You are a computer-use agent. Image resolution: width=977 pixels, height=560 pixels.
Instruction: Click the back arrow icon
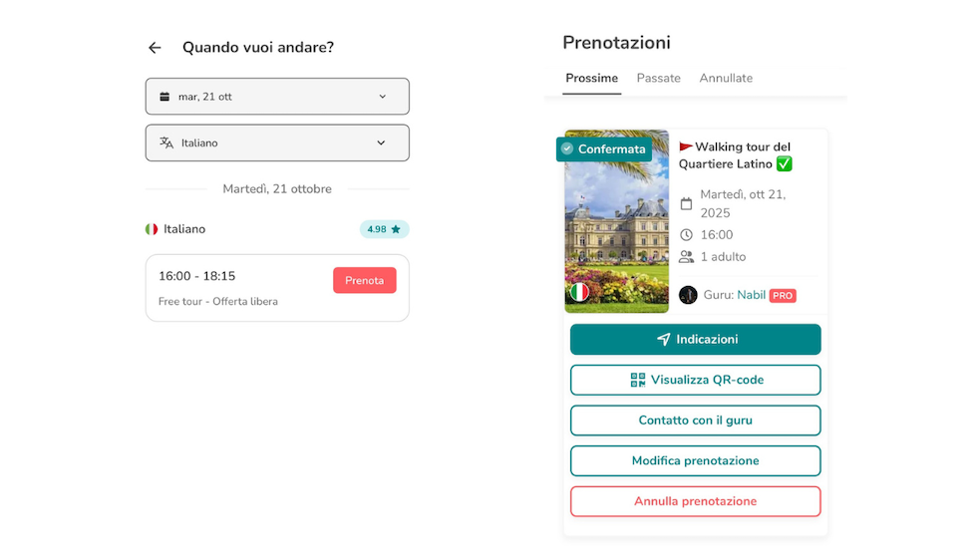[155, 48]
